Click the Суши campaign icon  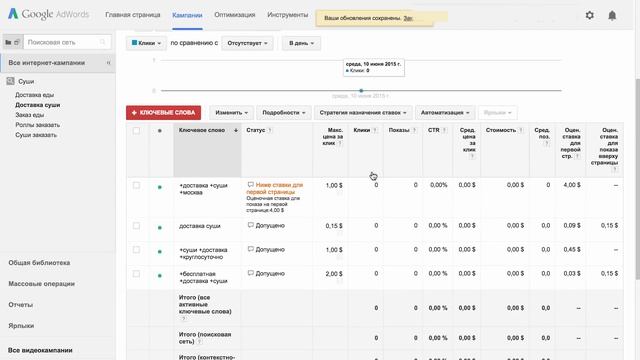point(10,81)
